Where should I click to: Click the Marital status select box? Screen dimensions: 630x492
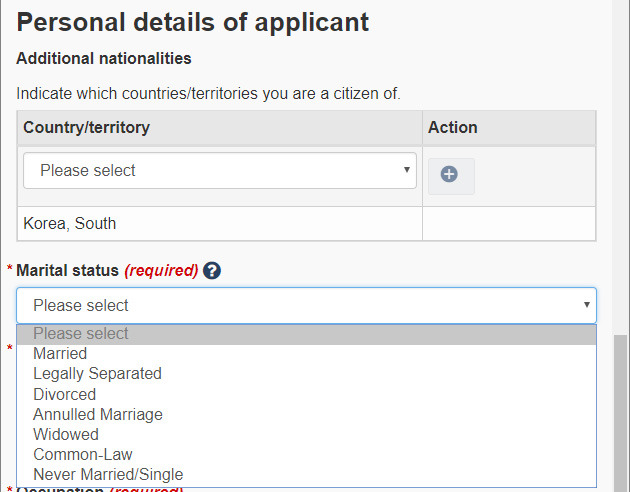(x=306, y=305)
